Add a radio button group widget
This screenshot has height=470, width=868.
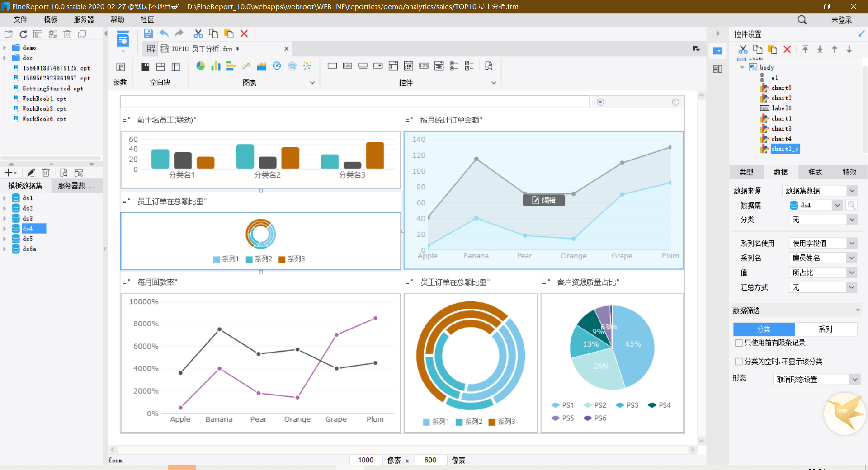[454, 66]
